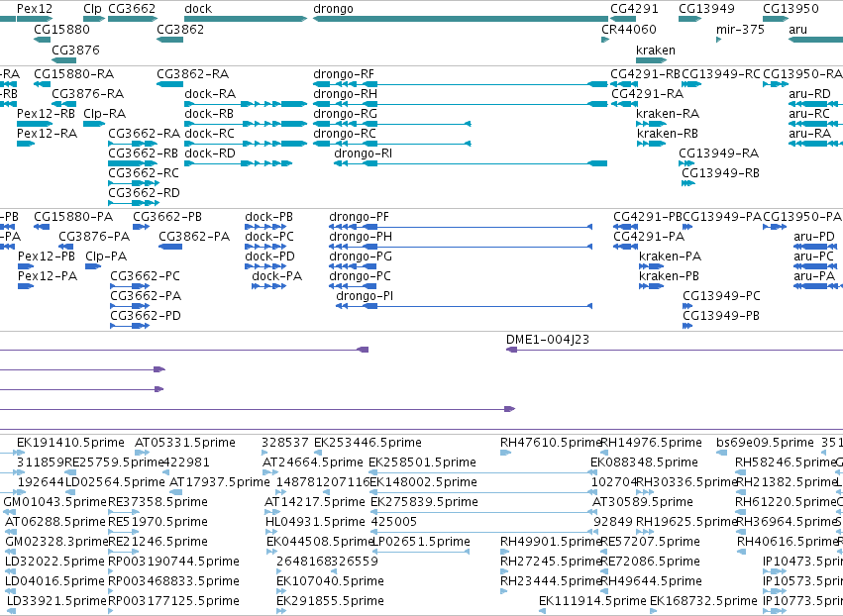Image resolution: width=843 pixels, height=616 pixels.
Task: Click the drongo-RF transcript glyph
Action: click(461, 84)
